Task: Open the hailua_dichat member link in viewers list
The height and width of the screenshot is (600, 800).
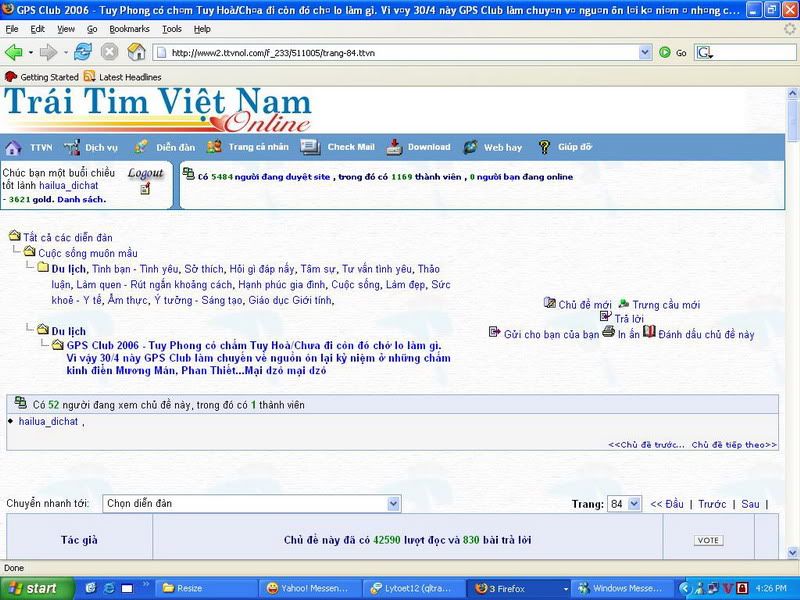Action: [x=48, y=421]
